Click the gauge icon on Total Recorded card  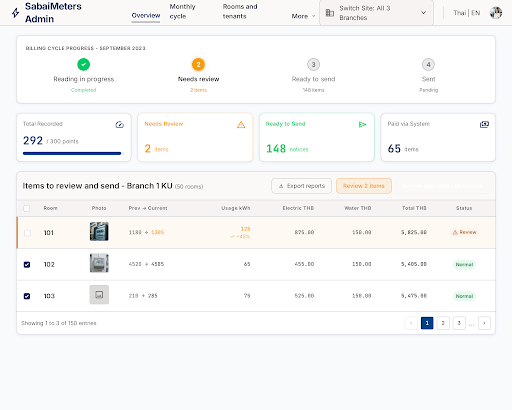(x=120, y=124)
